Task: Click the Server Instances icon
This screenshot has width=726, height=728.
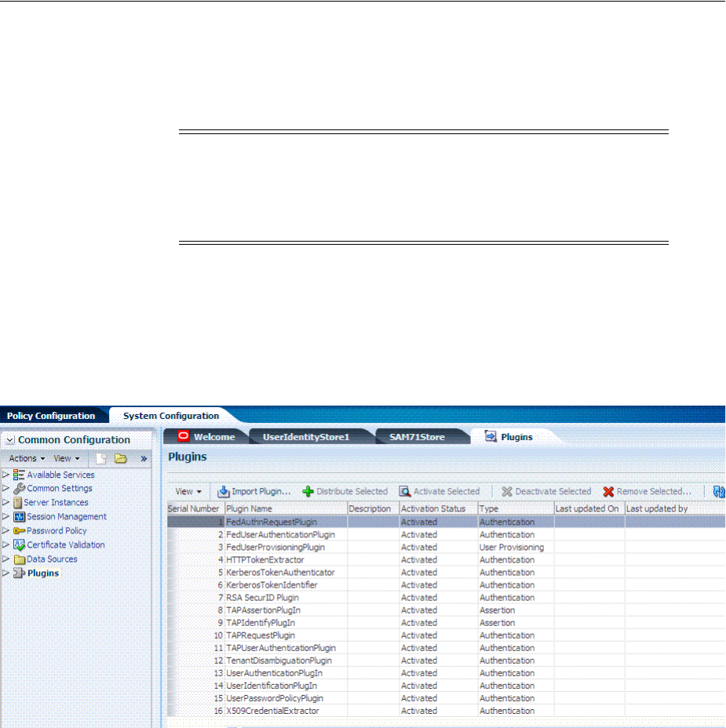Action: 17,503
